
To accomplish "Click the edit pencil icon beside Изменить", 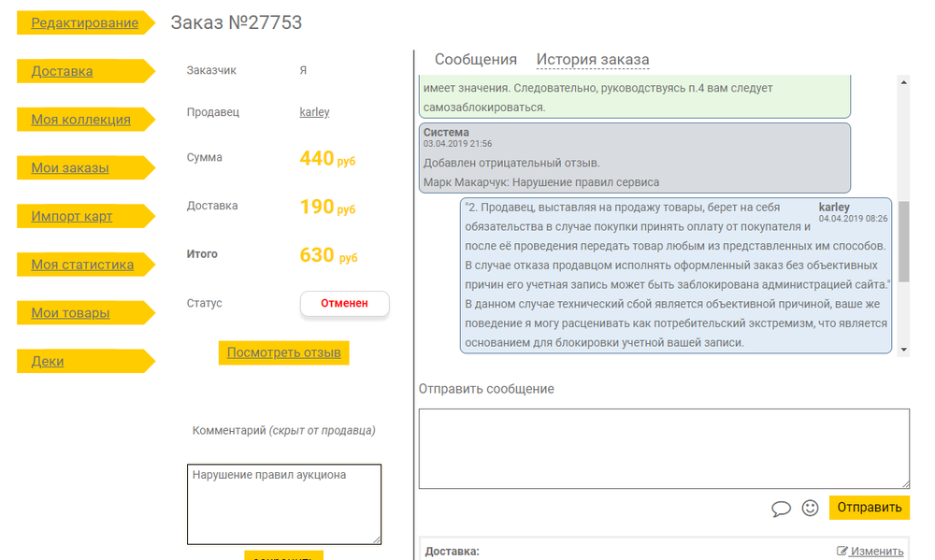I will pyautogui.click(x=842, y=552).
